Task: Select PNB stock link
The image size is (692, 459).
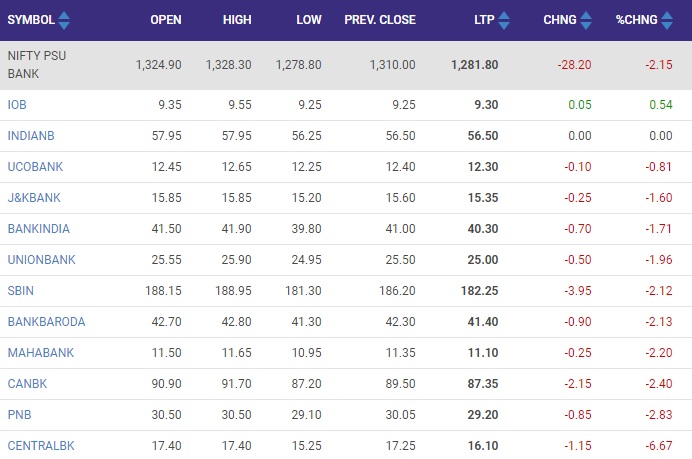Action: [19, 414]
